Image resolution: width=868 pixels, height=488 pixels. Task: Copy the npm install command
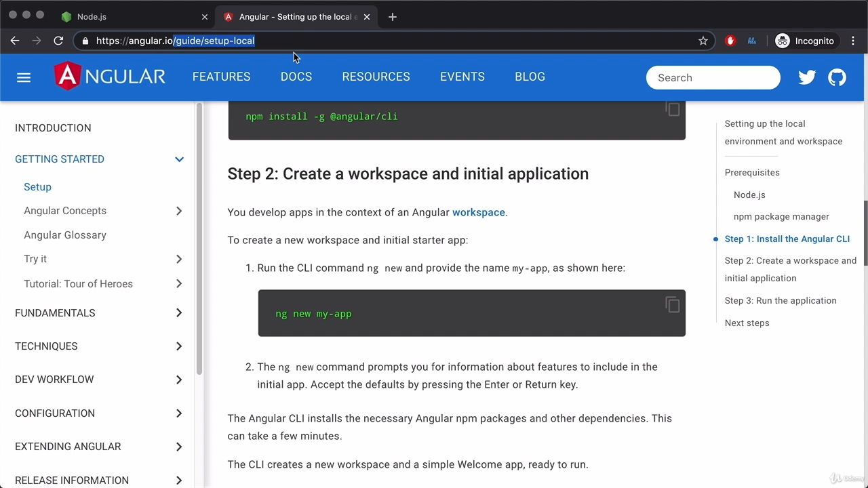pos(672,109)
